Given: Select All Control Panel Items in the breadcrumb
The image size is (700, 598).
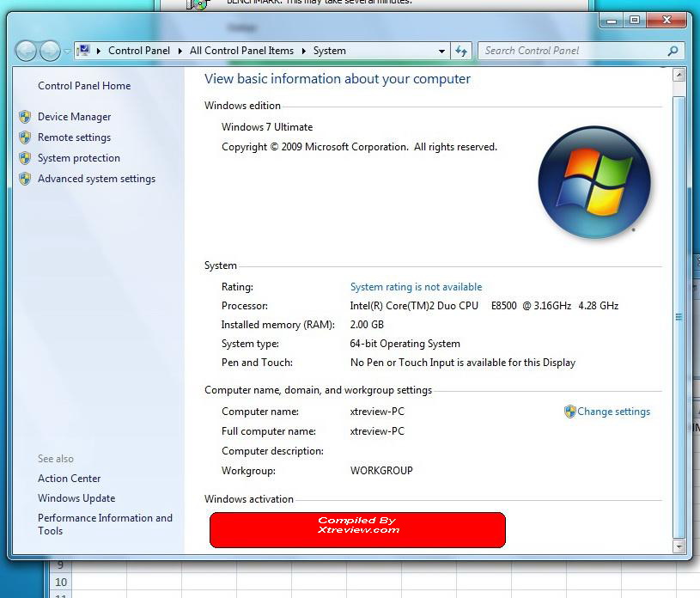Looking at the screenshot, I should click(241, 51).
